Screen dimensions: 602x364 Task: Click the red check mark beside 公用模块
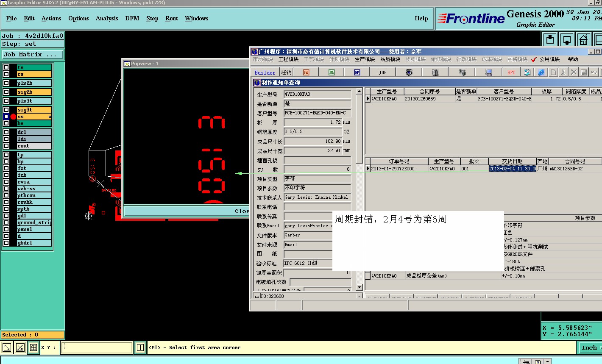click(x=534, y=59)
